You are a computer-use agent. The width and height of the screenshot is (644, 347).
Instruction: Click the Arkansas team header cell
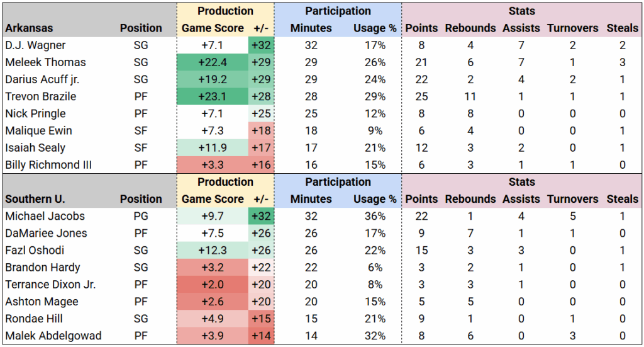[x=29, y=28]
